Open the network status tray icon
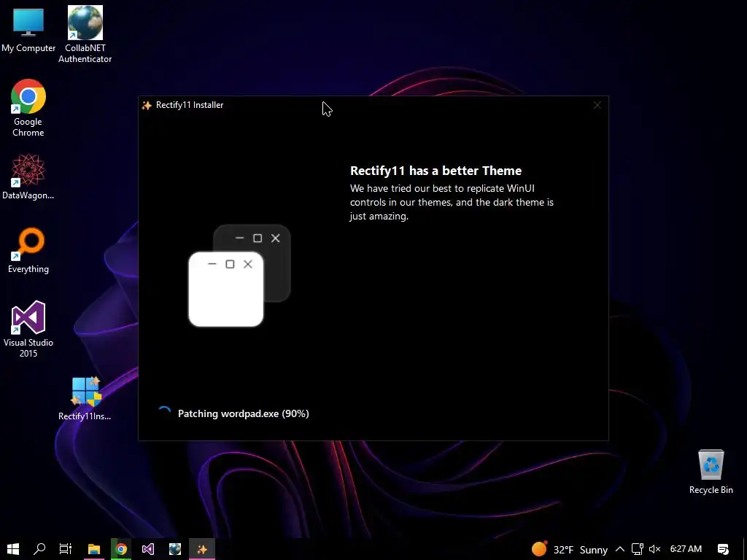The height and width of the screenshot is (560, 747). pyautogui.click(x=637, y=550)
